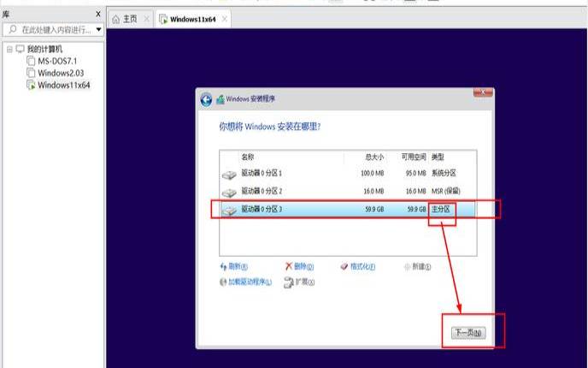Click the 你想将 Windows 安装在哪里 heading
The width and height of the screenshot is (588, 368).
[270, 127]
